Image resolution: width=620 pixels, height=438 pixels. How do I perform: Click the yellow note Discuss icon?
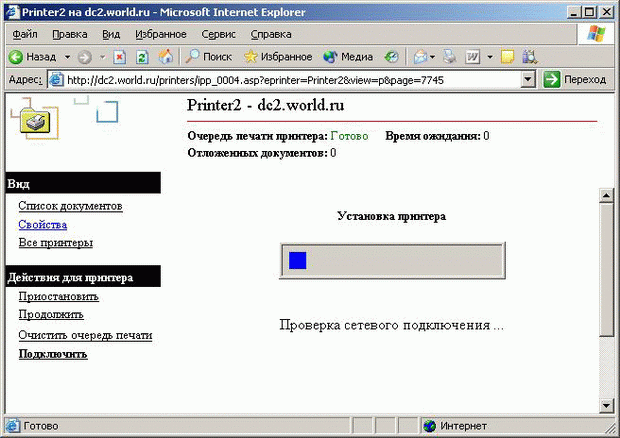(x=507, y=57)
